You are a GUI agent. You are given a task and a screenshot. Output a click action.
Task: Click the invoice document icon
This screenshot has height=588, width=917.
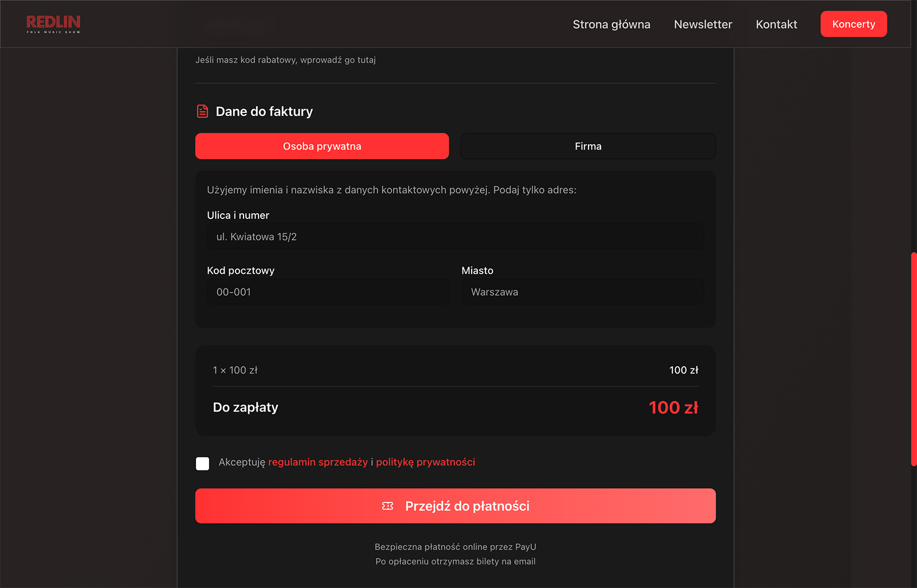click(x=202, y=111)
